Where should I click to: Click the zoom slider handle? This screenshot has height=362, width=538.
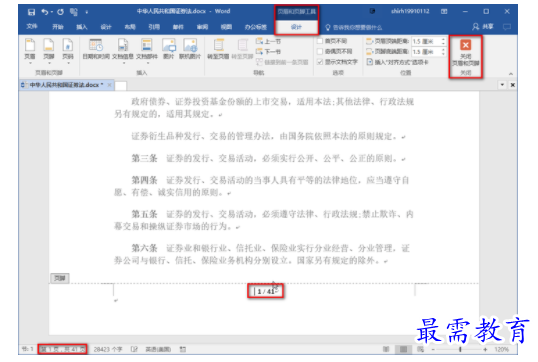pyautogui.click(x=460, y=349)
